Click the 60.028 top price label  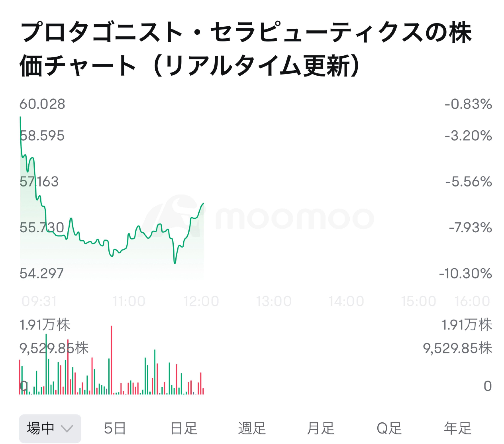(42, 104)
